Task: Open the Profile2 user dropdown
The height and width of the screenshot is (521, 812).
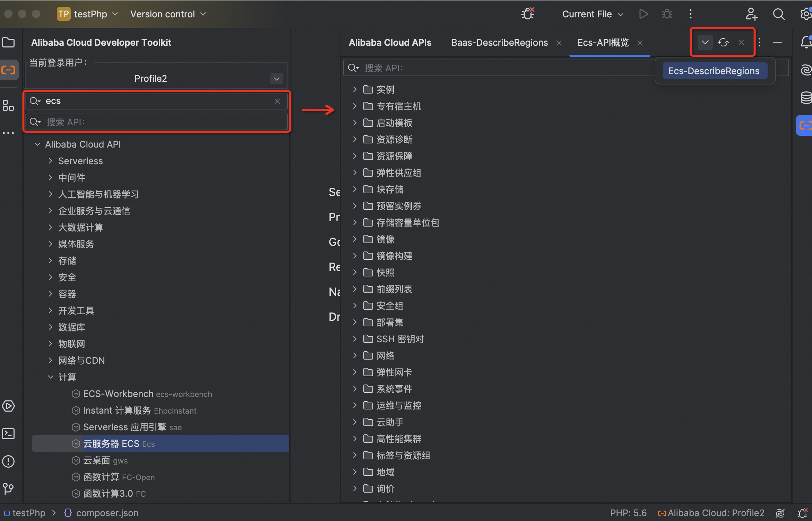Action: 276,79
